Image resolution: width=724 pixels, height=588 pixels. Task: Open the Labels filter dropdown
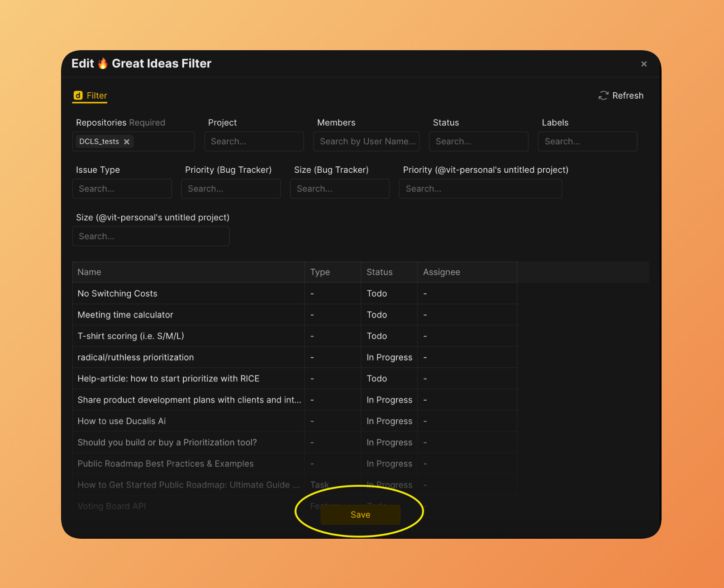click(587, 142)
